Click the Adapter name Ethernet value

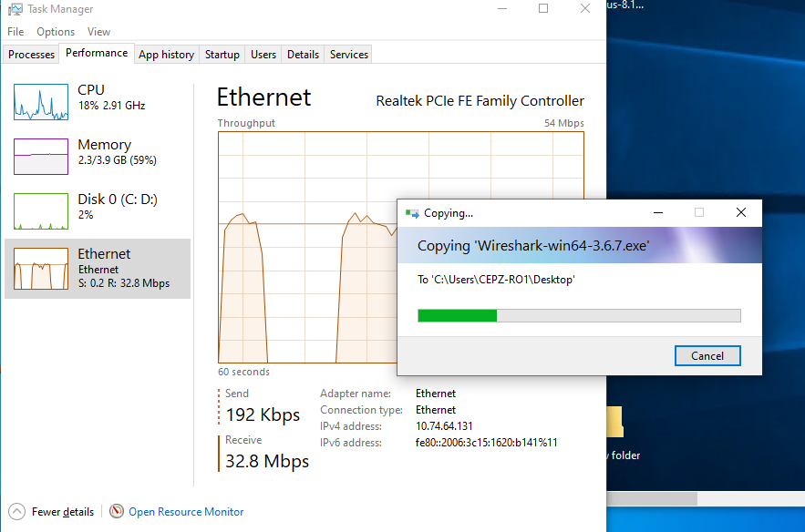point(436,394)
